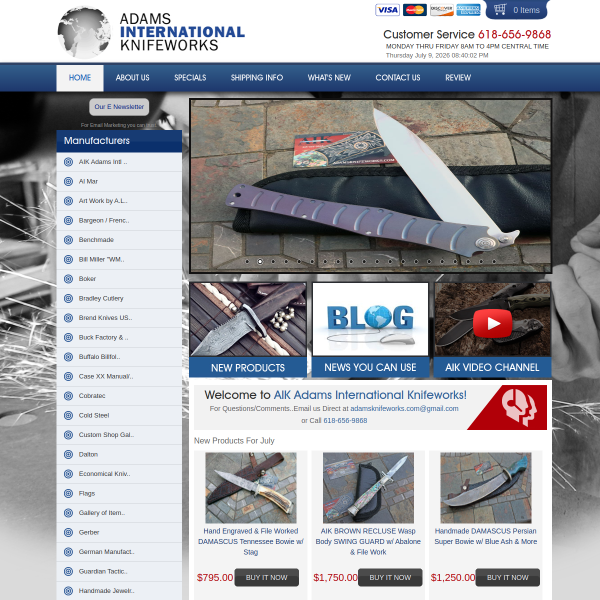Viewport: 600px width, 600px height.
Task: Select the first slideshow dot indicator
Action: pyautogui.click(x=247, y=262)
